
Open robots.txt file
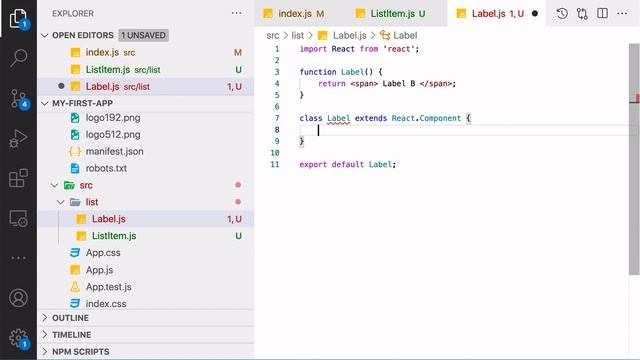click(146, 168)
